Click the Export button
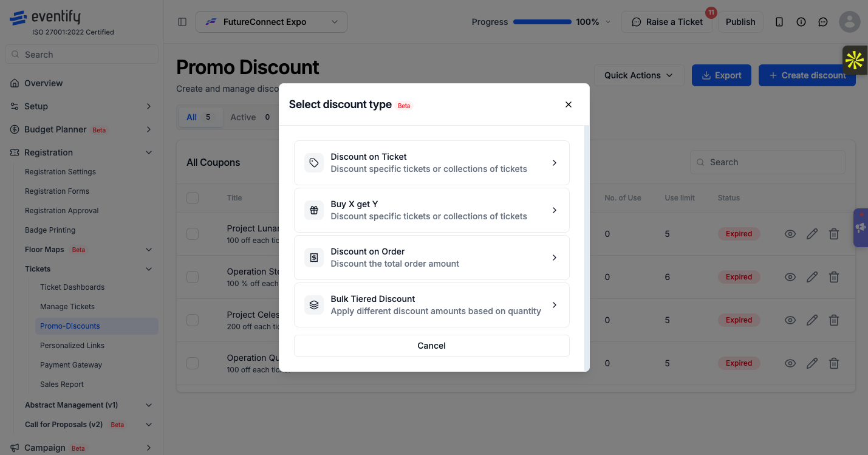868x455 pixels. pos(722,75)
